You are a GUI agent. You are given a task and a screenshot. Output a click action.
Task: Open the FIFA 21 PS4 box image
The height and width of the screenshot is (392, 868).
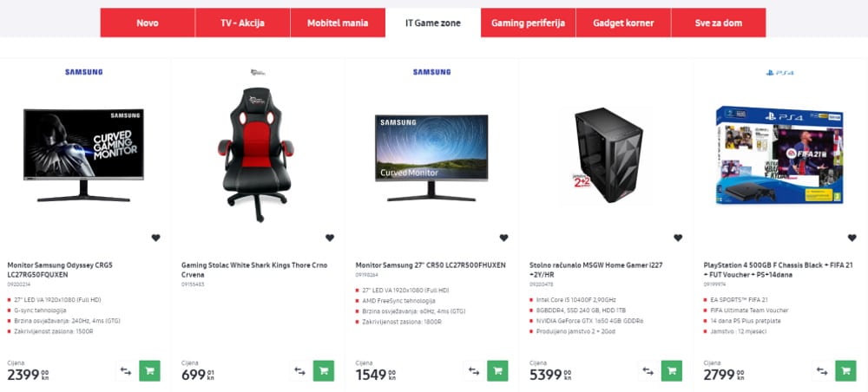[779, 155]
